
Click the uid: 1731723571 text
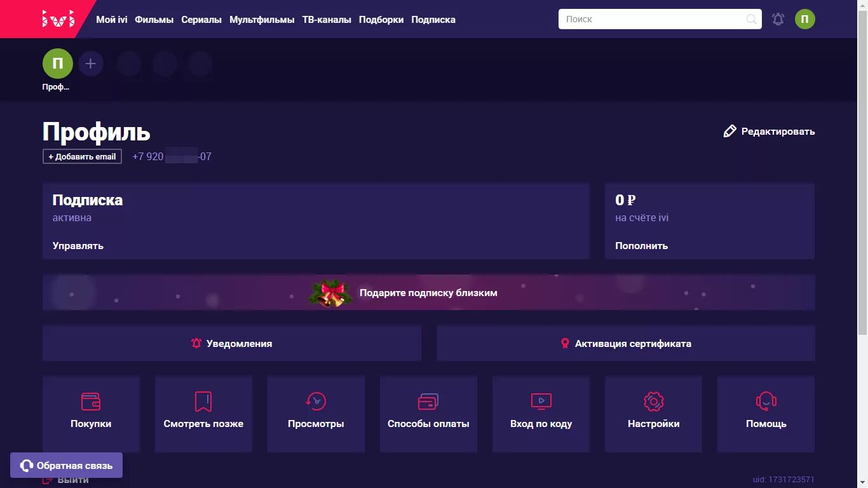[783, 480]
